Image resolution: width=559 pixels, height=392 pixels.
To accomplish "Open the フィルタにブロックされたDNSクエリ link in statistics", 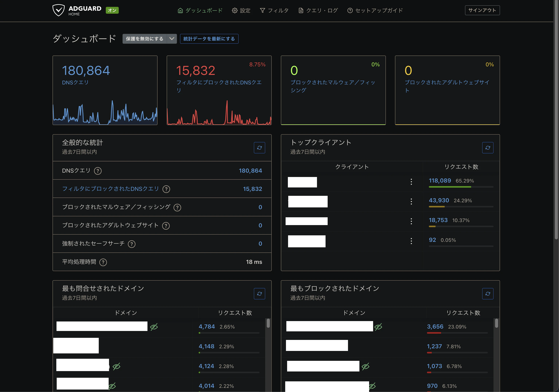I will [x=111, y=189].
